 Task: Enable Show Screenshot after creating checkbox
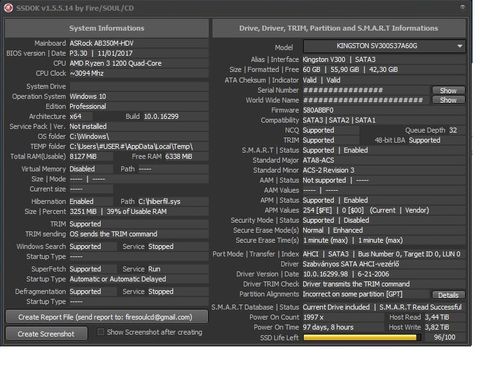(x=100, y=332)
